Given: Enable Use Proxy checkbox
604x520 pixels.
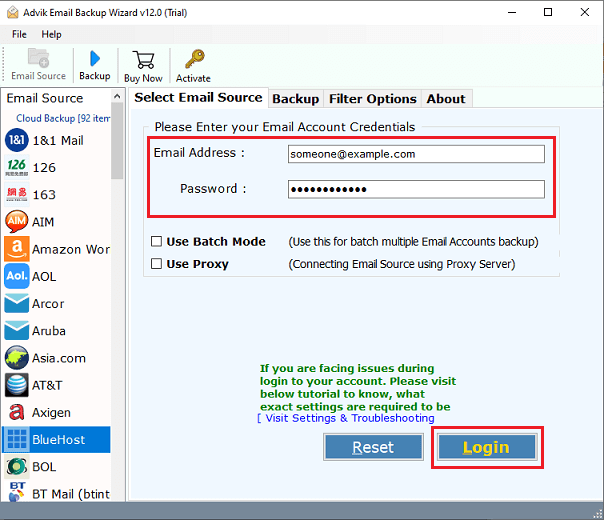Looking at the screenshot, I should [156, 264].
